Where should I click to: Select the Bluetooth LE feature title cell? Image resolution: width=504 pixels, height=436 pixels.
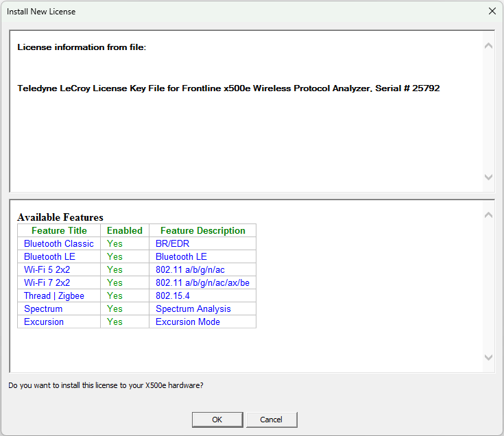click(59, 256)
